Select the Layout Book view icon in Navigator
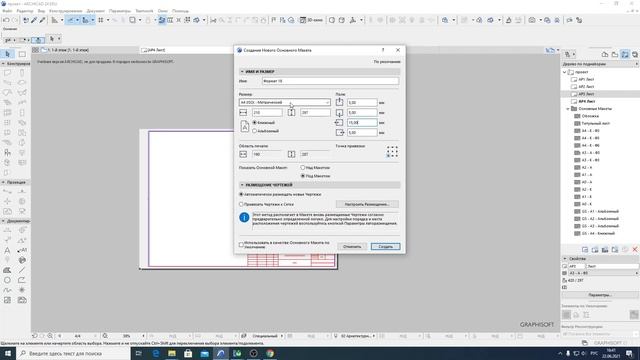The height and width of the screenshot is (360, 640). pos(625,54)
